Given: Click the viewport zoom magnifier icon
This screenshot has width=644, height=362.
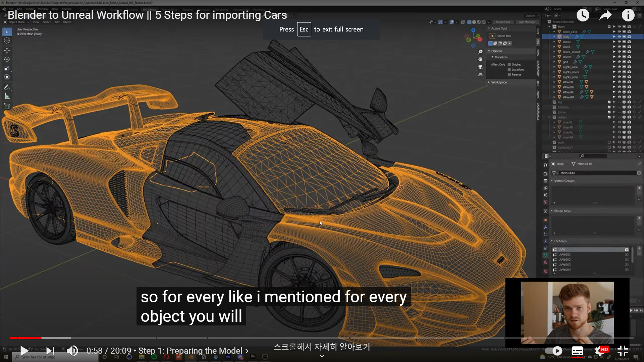Looking at the screenshot, I should [x=480, y=51].
